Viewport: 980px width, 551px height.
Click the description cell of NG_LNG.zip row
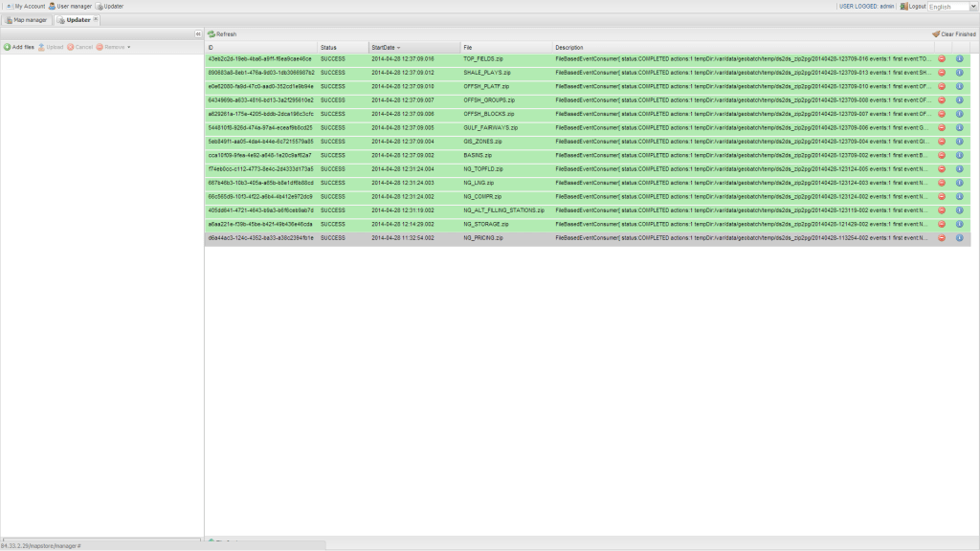(x=742, y=183)
